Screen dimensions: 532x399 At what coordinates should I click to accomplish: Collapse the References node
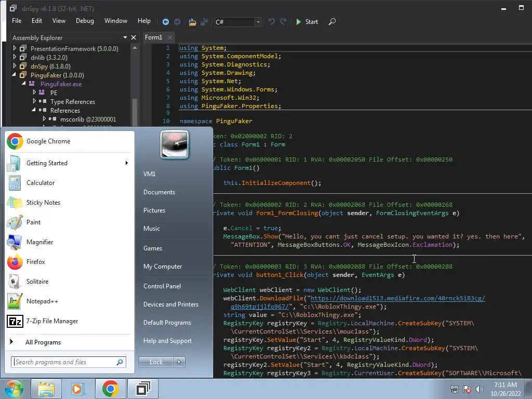point(34,110)
